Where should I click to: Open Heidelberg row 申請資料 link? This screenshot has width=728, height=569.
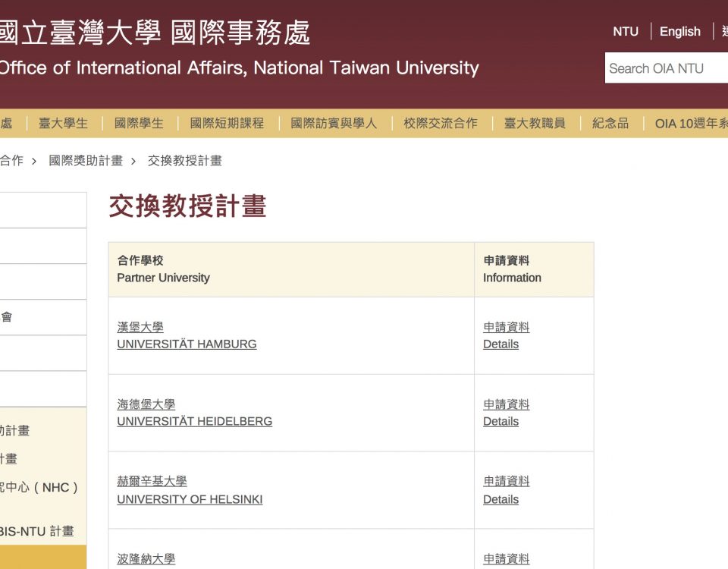point(506,404)
